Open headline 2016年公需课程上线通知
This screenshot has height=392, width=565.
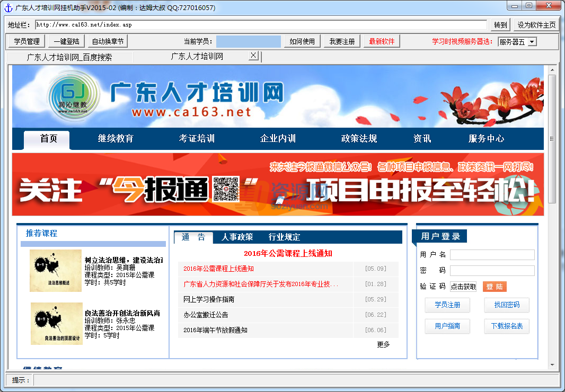click(x=288, y=254)
